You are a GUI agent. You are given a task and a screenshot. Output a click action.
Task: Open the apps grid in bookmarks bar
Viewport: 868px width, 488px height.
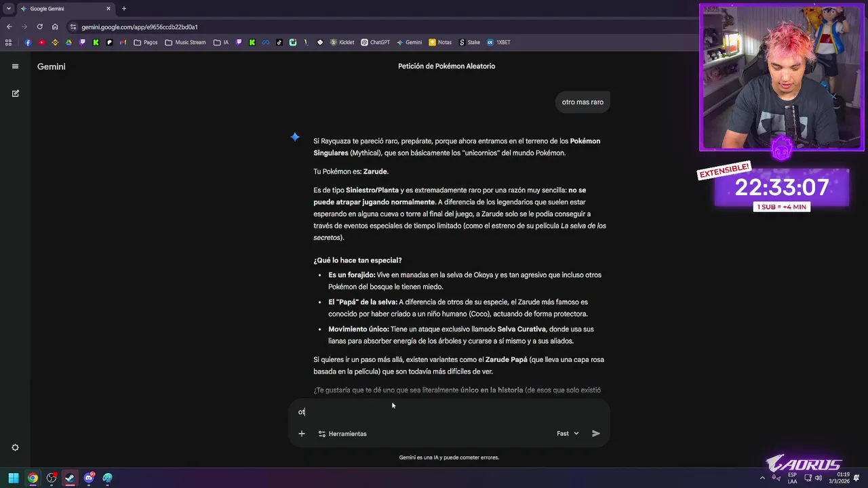[x=8, y=42]
